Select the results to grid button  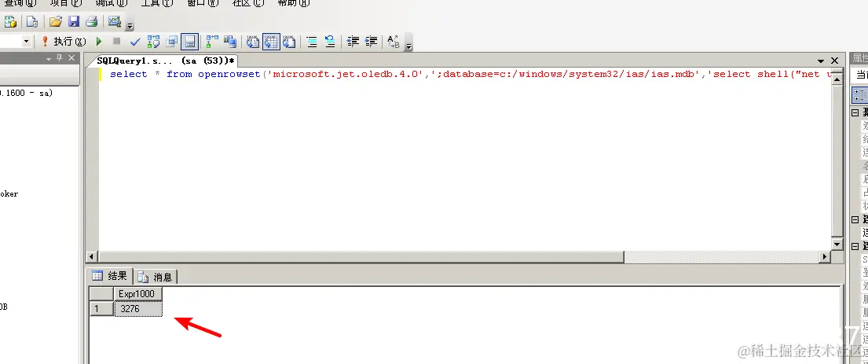click(x=271, y=42)
